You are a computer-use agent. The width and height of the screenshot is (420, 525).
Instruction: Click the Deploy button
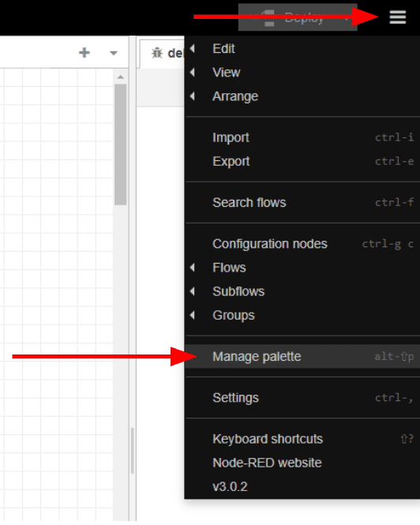pyautogui.click(x=298, y=17)
